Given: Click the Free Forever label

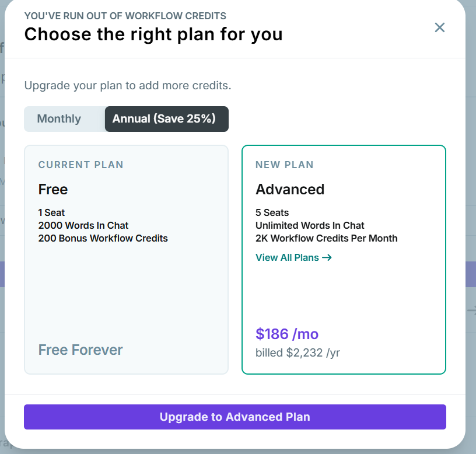Looking at the screenshot, I should pyautogui.click(x=80, y=350).
